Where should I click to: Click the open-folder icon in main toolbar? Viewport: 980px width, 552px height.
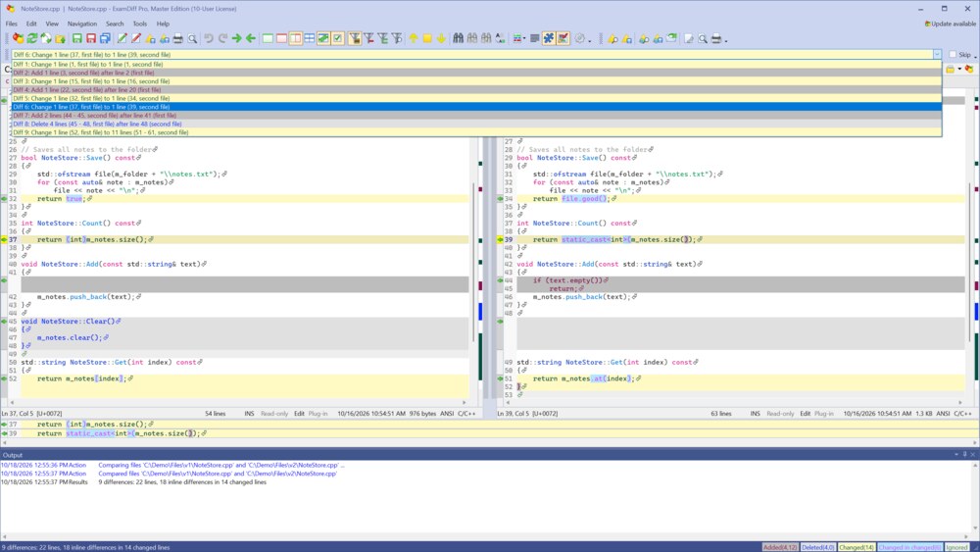[x=60, y=39]
